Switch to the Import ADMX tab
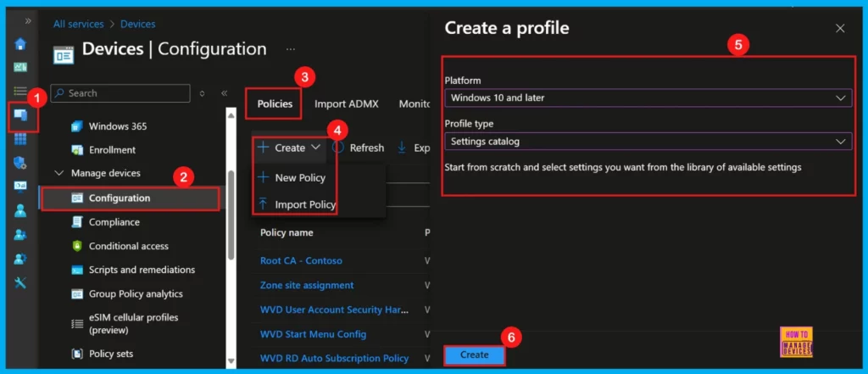The width and height of the screenshot is (868, 374). pos(347,103)
